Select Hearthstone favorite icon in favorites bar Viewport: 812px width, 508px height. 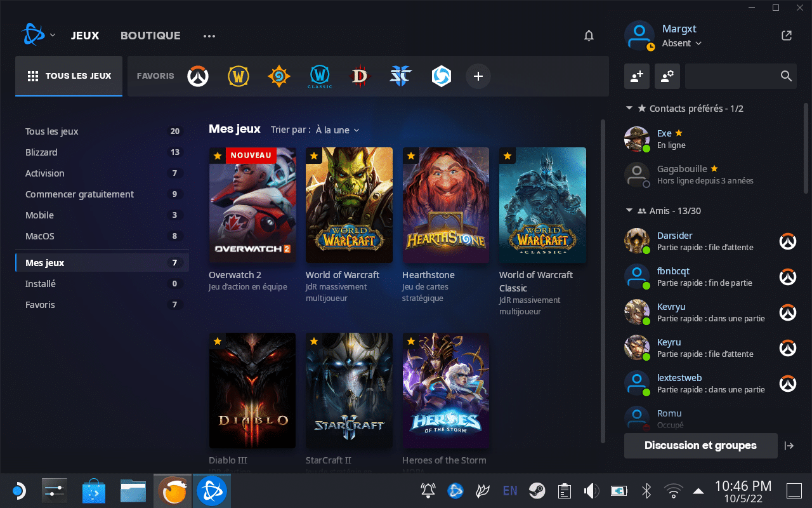279,76
